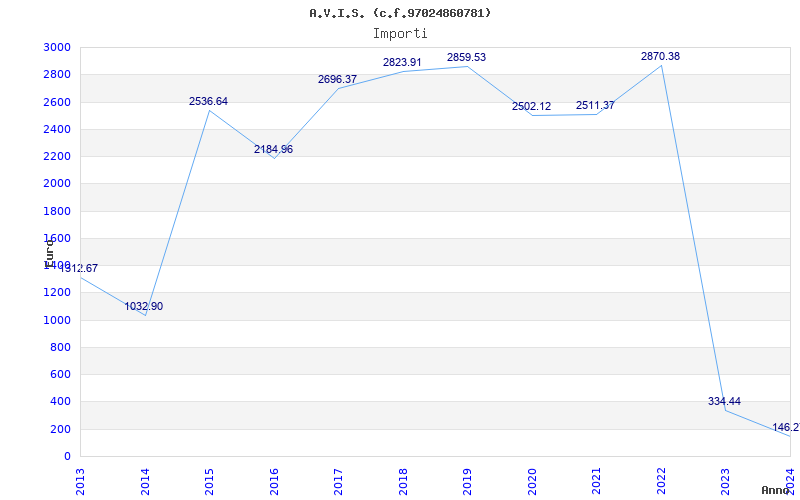This screenshot has height=500, width=800.
Task: Click the 800 y-axis tick label
Action: point(60,347)
